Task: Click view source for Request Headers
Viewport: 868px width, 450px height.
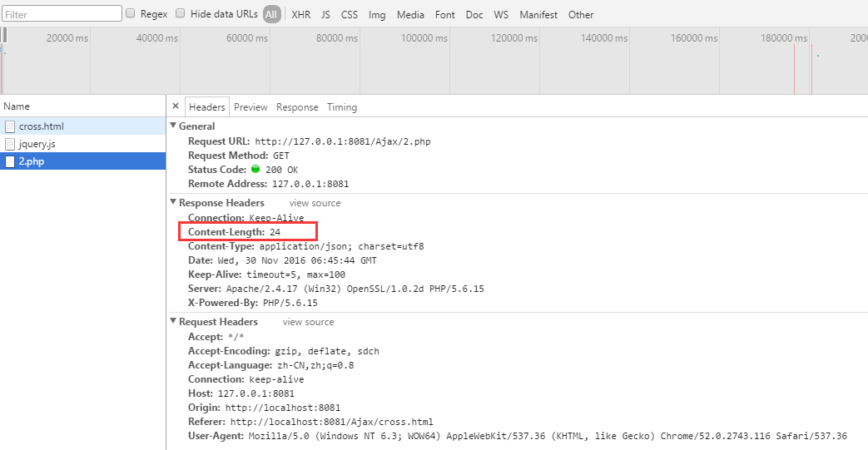Action: pyautogui.click(x=309, y=322)
